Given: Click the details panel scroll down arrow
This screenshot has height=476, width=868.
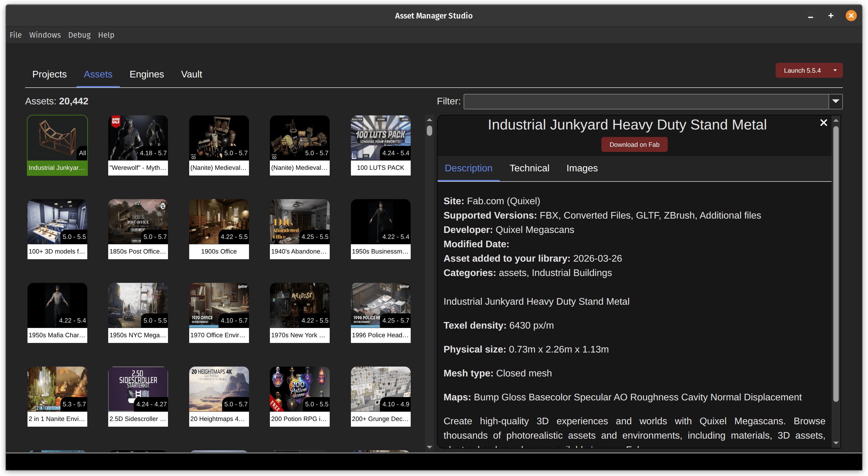Looking at the screenshot, I should 836,443.
